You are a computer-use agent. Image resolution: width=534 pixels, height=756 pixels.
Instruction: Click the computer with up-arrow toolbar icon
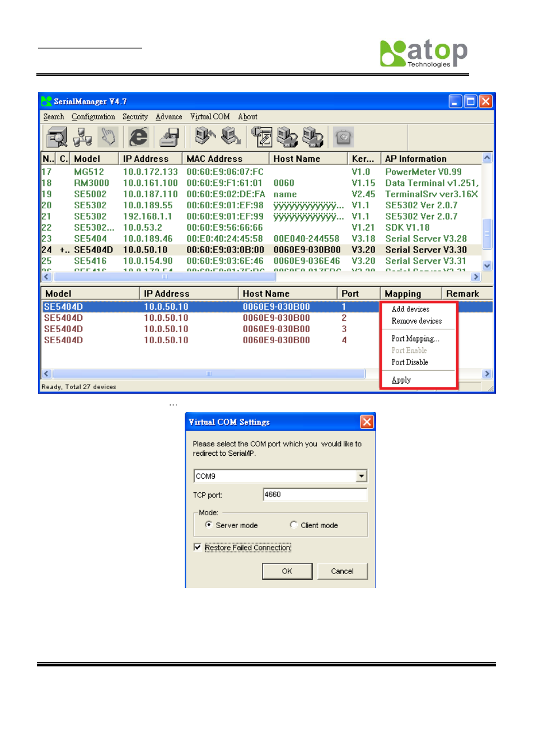click(x=205, y=137)
